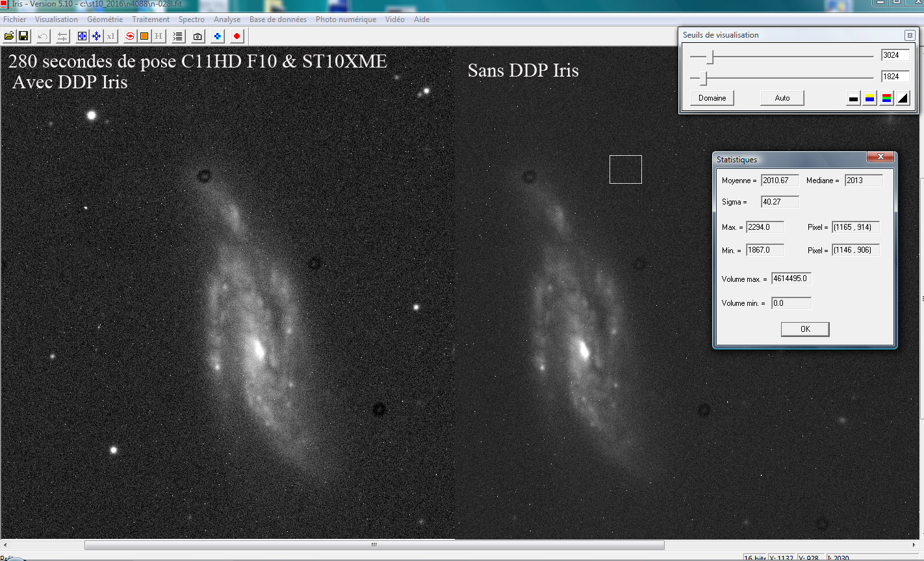This screenshot has height=561, width=924.
Task: Open the Base de données menu
Action: [278, 19]
